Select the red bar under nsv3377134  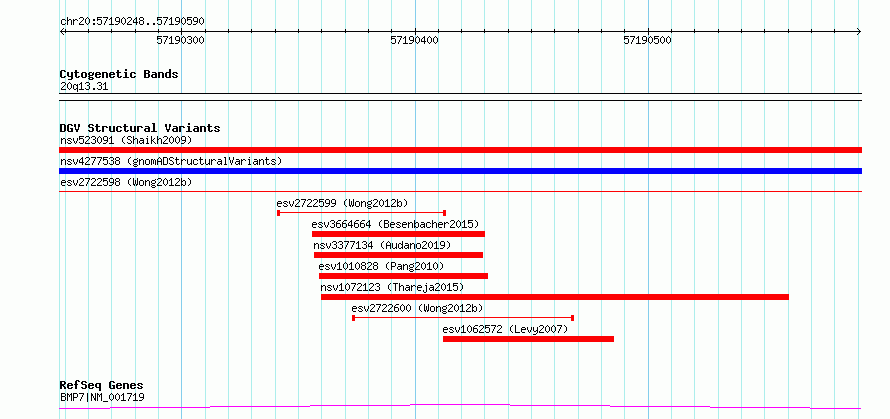click(398, 255)
